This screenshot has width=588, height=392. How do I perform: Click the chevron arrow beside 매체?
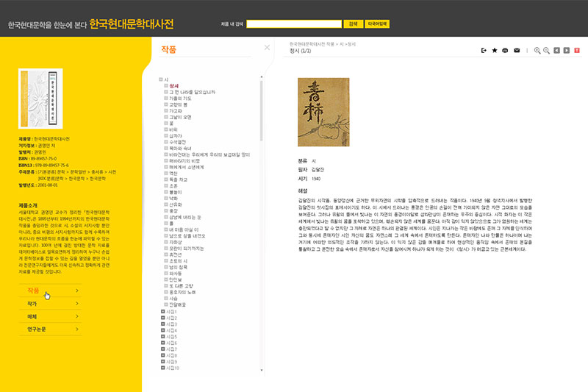pyautogui.click(x=77, y=316)
